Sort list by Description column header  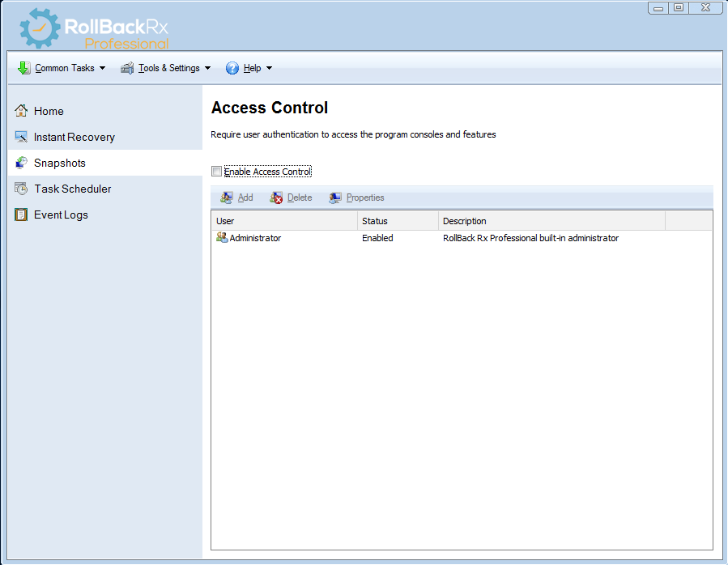551,221
